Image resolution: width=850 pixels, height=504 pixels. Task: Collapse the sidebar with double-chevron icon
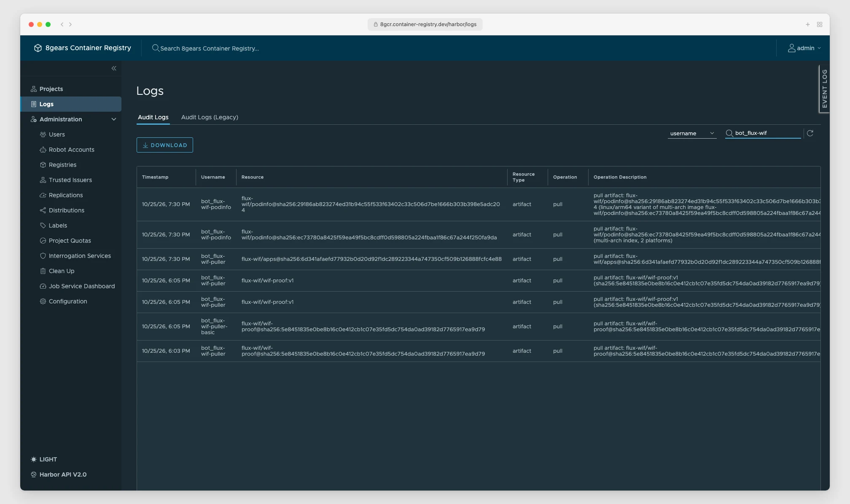(114, 68)
